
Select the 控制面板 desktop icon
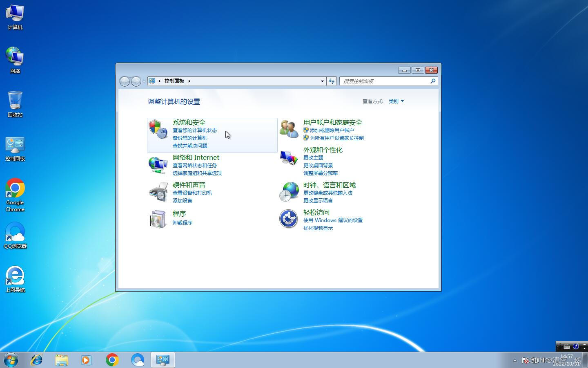click(15, 149)
